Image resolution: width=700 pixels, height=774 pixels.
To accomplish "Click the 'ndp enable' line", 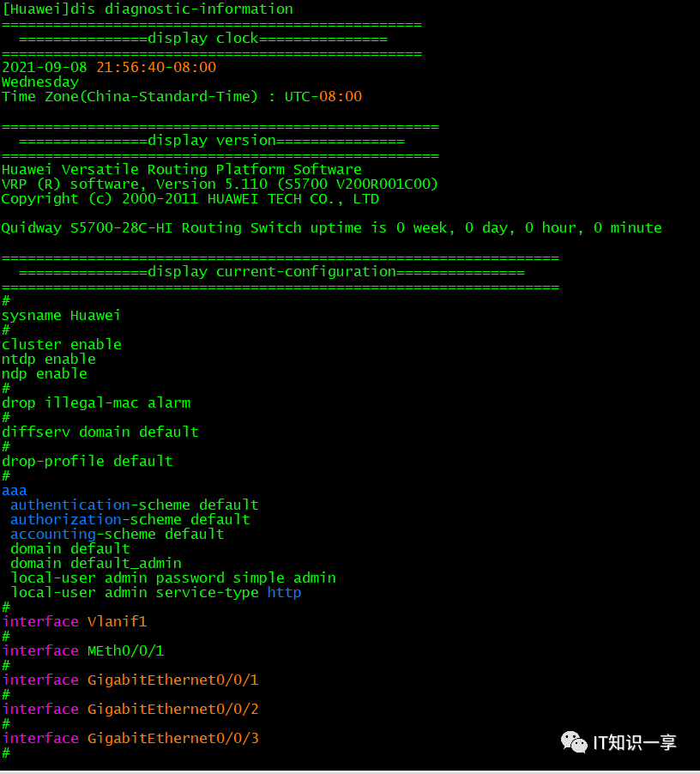I will pos(45,373).
